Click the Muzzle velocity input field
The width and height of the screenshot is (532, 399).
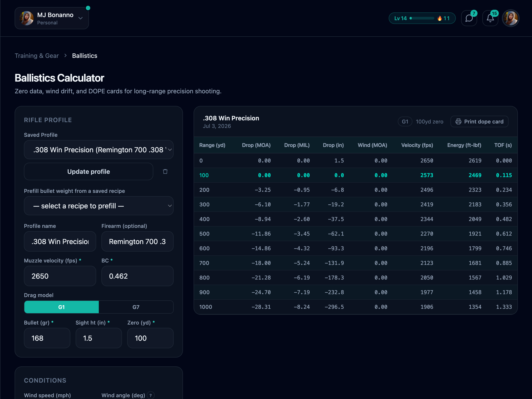(x=60, y=276)
